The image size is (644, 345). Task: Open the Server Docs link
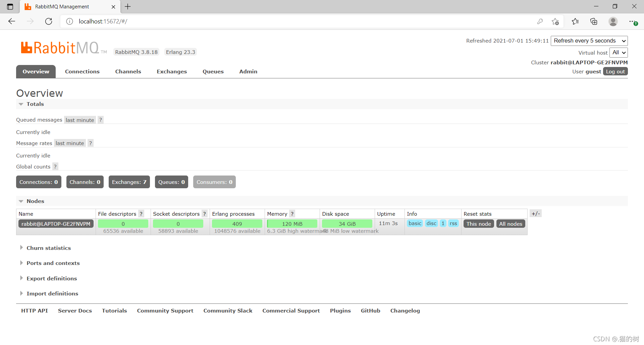click(75, 311)
